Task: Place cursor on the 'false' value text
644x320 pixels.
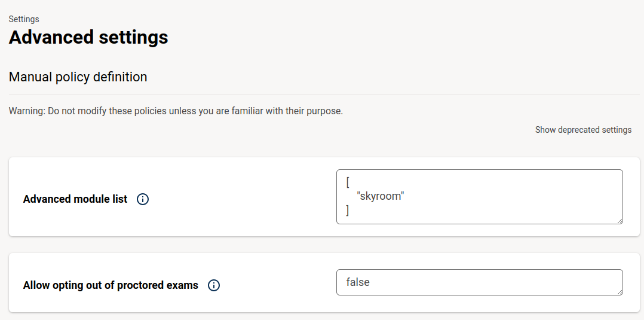Action: [358, 282]
